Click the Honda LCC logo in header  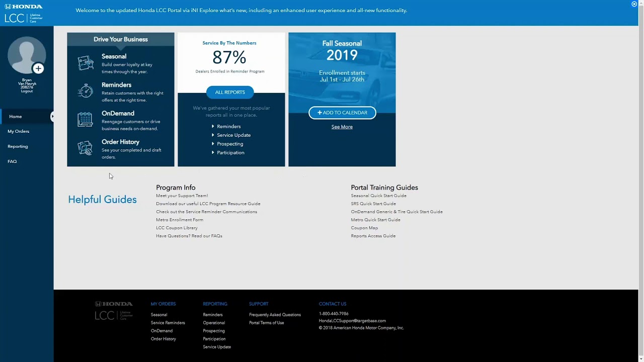coord(24,14)
